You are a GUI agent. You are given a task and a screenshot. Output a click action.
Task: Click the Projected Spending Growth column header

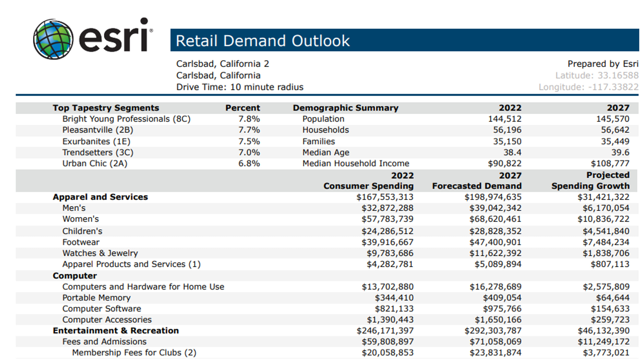coord(590,180)
